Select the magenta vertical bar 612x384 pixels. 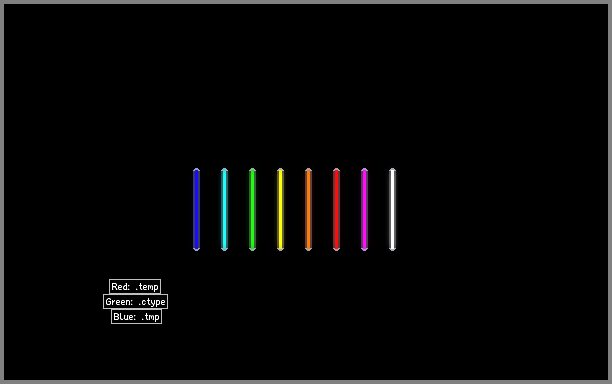[365, 210]
